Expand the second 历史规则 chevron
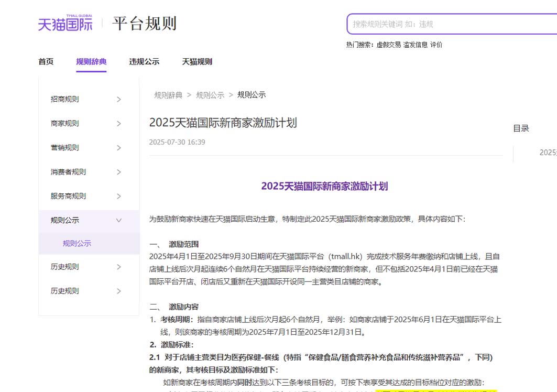Viewport: 557px width, 392px height. [119, 291]
